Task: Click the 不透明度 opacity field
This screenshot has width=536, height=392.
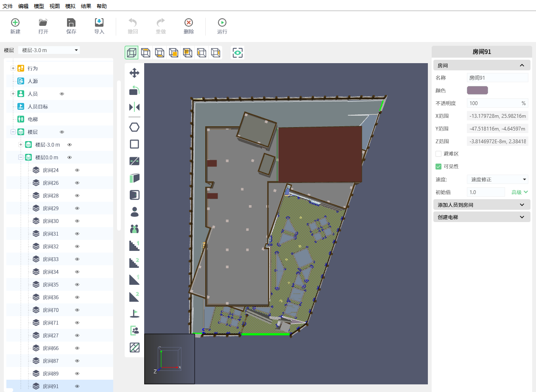Action: coord(497,103)
